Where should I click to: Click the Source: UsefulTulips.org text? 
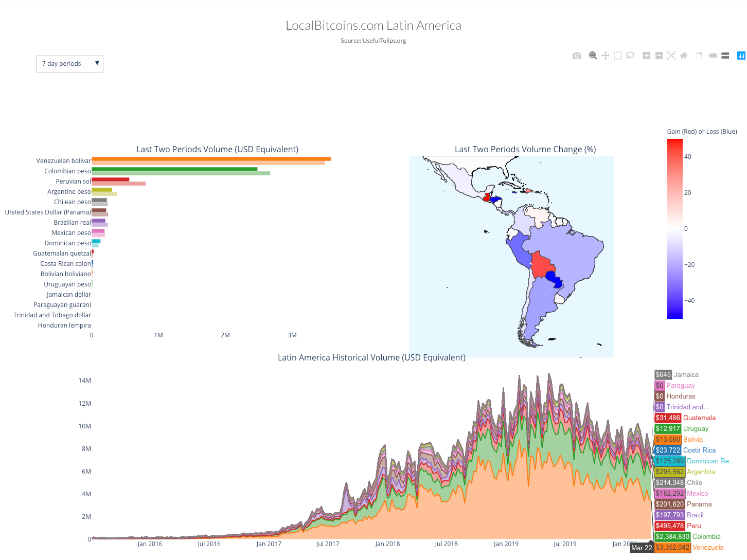point(373,41)
